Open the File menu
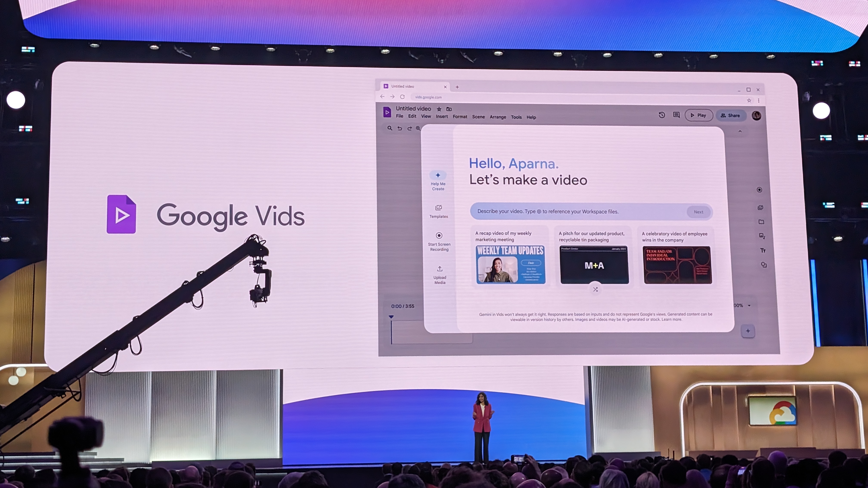 click(x=399, y=116)
